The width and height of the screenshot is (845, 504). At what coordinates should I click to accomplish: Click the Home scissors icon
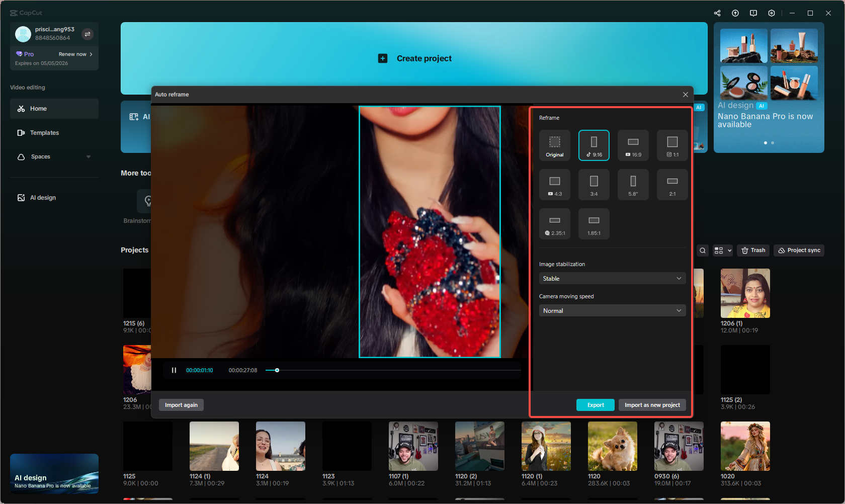pyautogui.click(x=21, y=109)
